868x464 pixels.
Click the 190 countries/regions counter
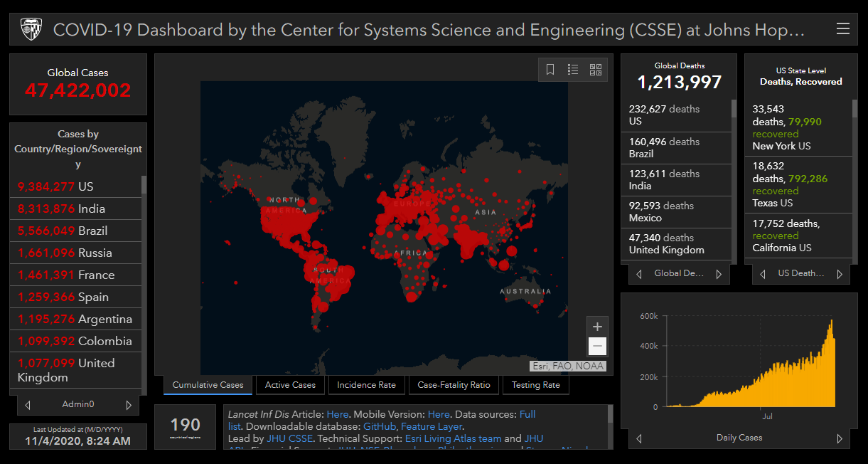pyautogui.click(x=185, y=427)
